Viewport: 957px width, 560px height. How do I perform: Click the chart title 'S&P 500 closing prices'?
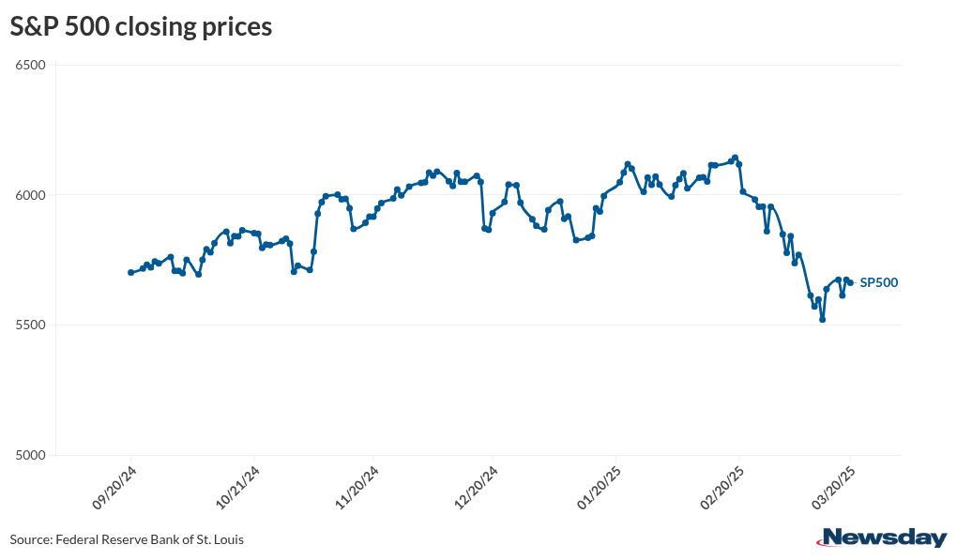[141, 27]
